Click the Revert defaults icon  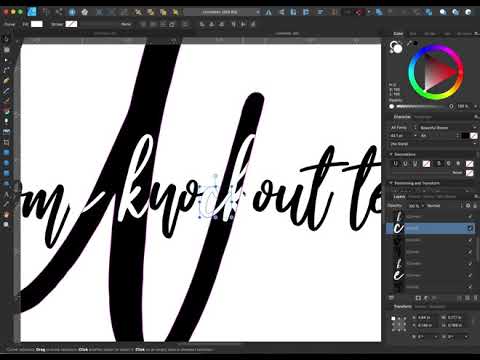(x=85, y=12)
